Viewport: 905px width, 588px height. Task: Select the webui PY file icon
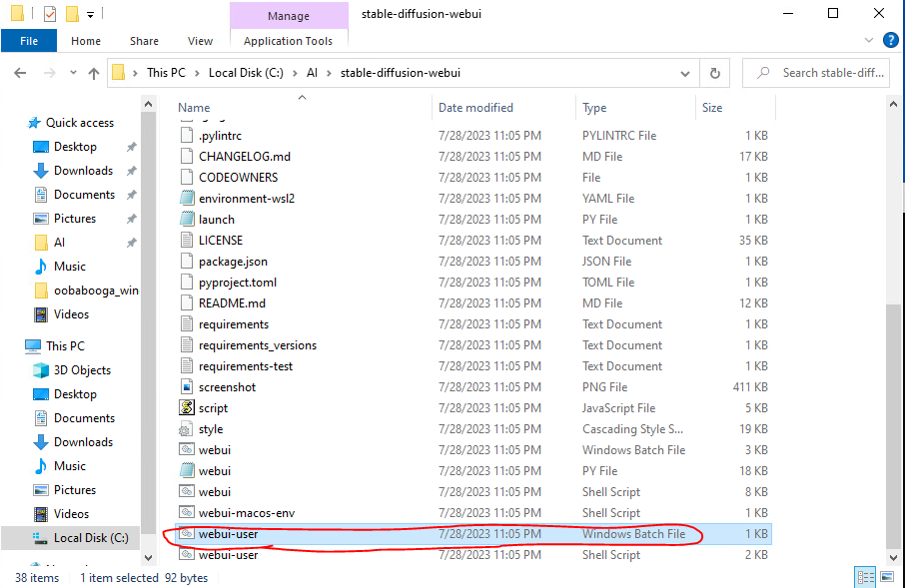(x=187, y=470)
